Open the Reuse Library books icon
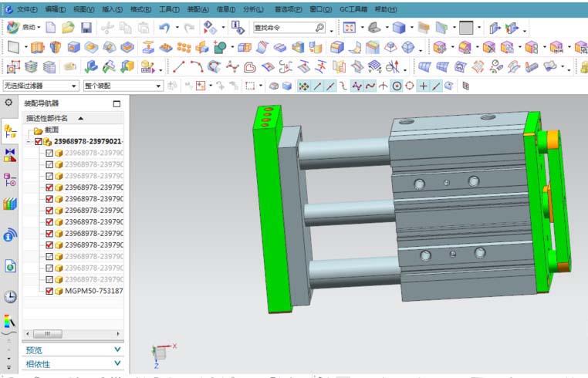This screenshot has width=588, height=378. [10, 204]
